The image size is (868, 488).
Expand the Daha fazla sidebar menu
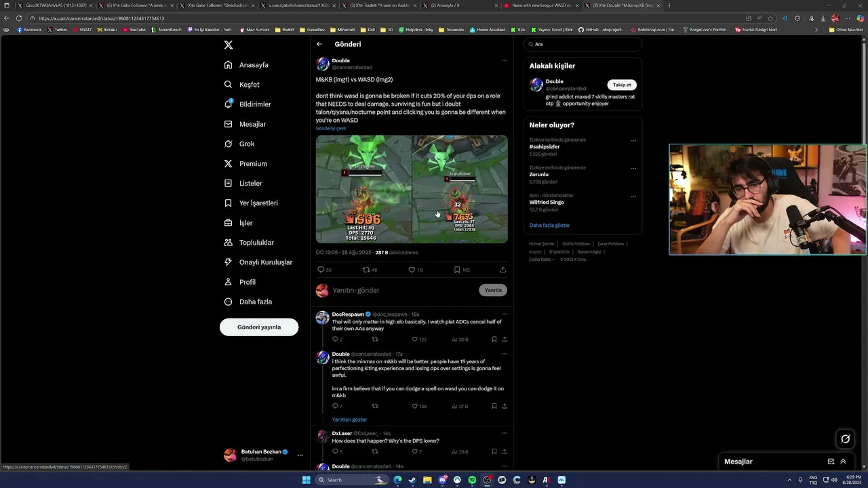[x=248, y=302]
